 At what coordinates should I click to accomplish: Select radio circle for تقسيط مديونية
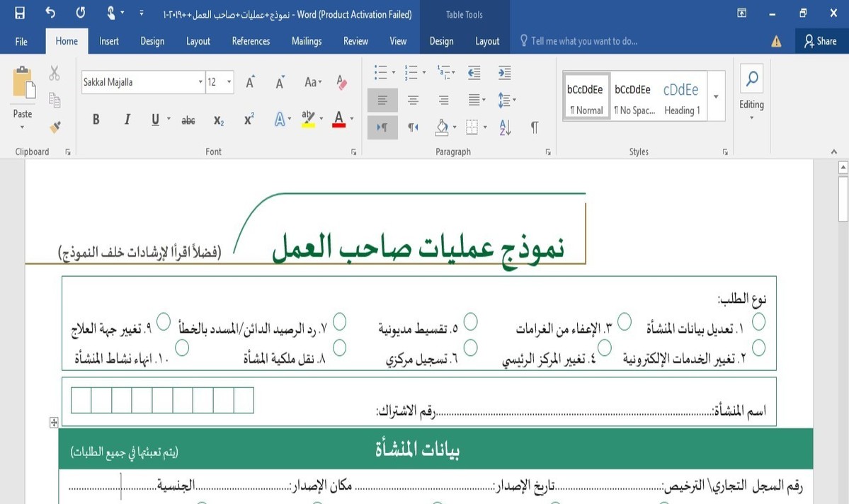pos(470,321)
